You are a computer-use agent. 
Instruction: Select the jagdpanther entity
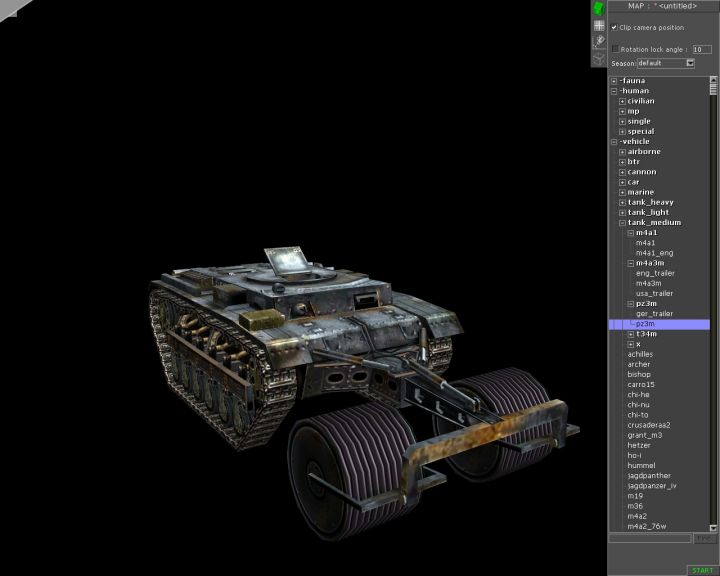click(648, 475)
